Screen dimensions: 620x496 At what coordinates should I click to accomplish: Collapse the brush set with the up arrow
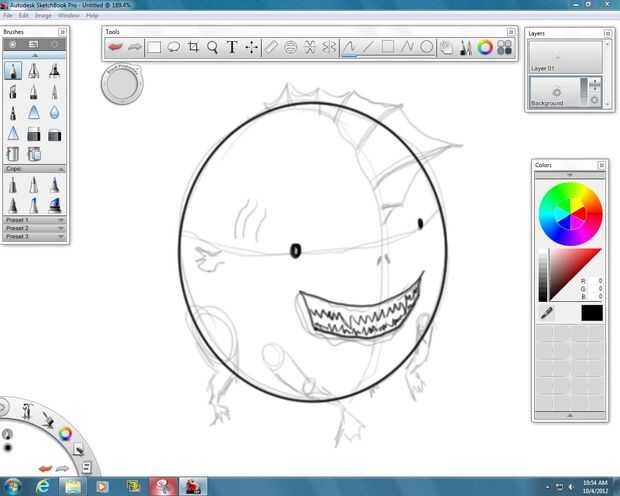(x=34, y=56)
